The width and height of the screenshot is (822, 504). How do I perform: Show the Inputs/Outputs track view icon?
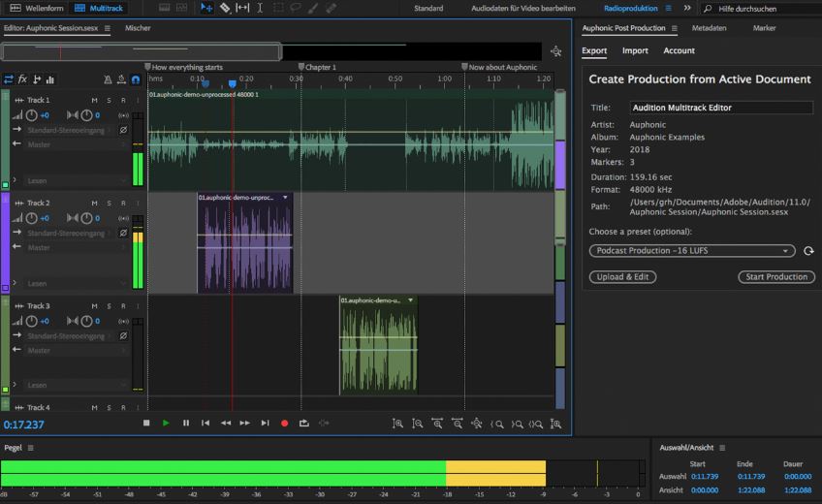point(9,79)
